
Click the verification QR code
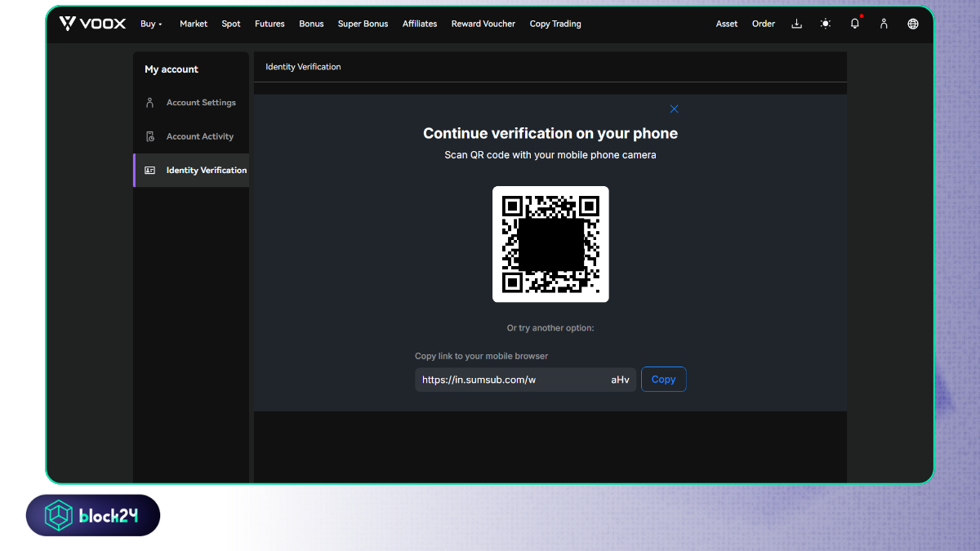(550, 244)
